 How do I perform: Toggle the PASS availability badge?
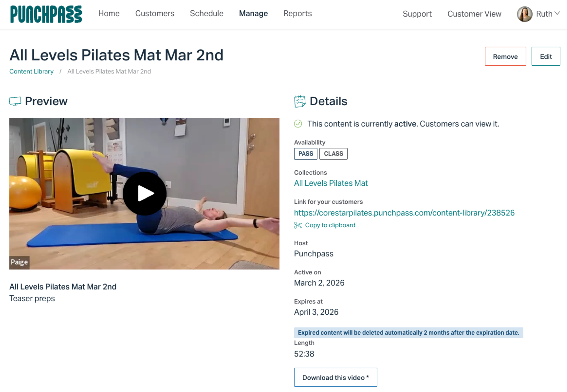(306, 154)
